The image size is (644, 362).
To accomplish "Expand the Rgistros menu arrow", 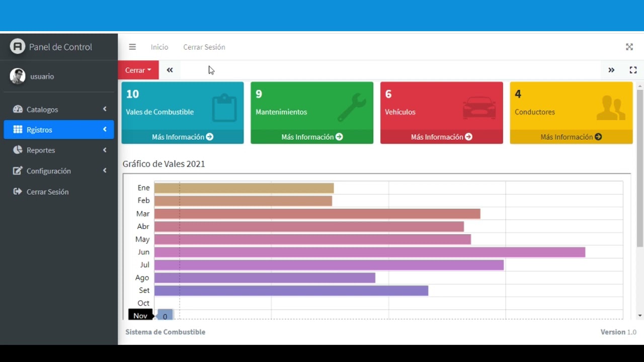I will [x=105, y=130].
